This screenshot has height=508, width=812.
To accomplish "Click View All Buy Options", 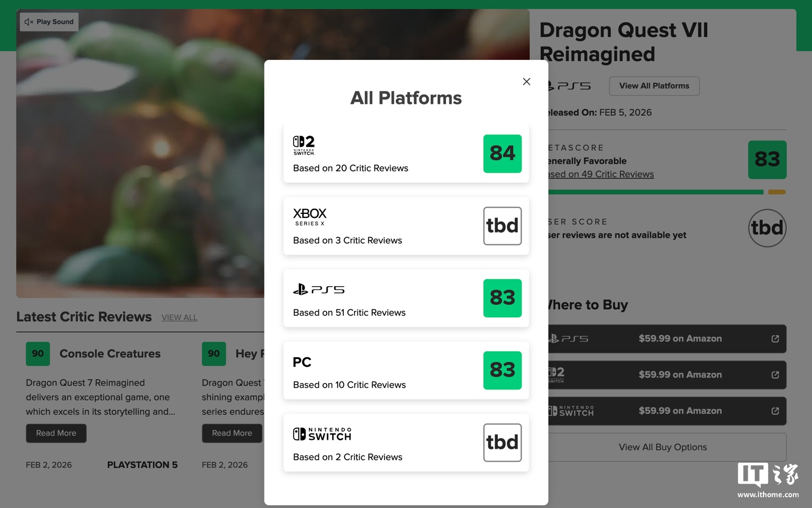I will (663, 447).
